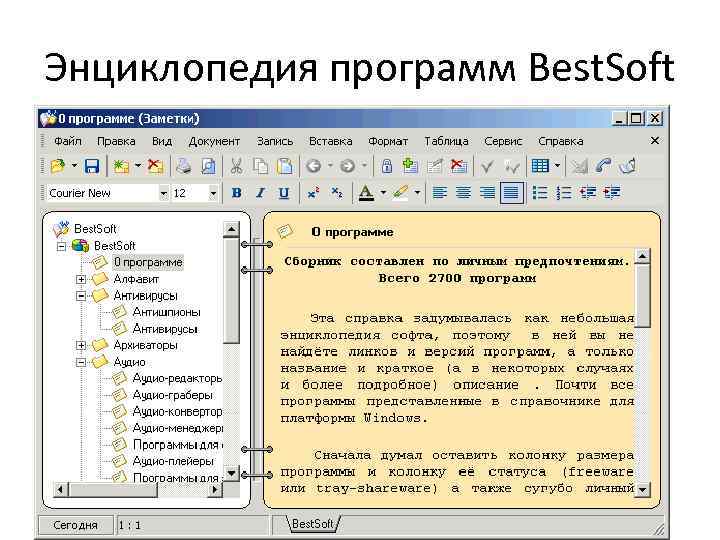Screen dimensions: 720x540
Task: Open the Файл menu
Action: [x=68, y=141]
